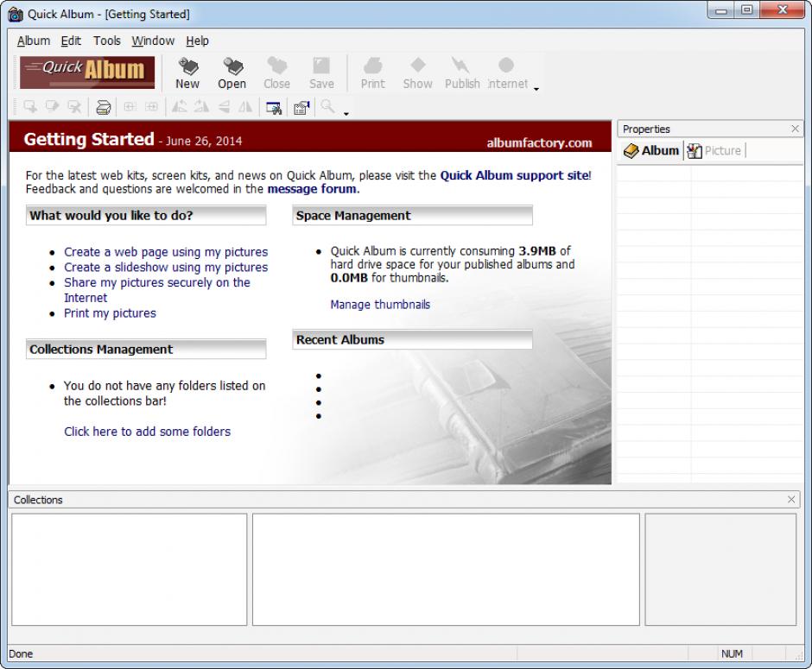812x669 pixels.
Task: Expand the picture toolbar overflow arrow
Action: (346, 114)
